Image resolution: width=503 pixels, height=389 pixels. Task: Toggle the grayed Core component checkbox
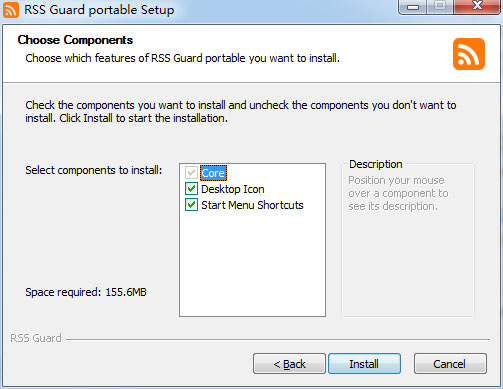tap(191, 173)
